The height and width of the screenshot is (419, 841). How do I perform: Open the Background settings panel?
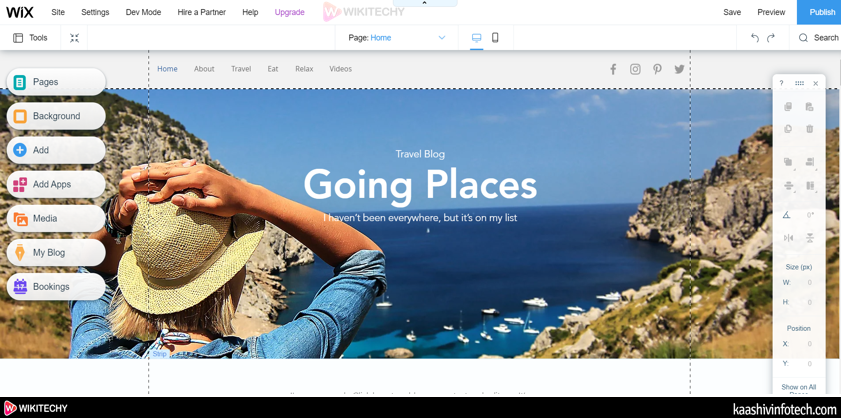click(55, 116)
